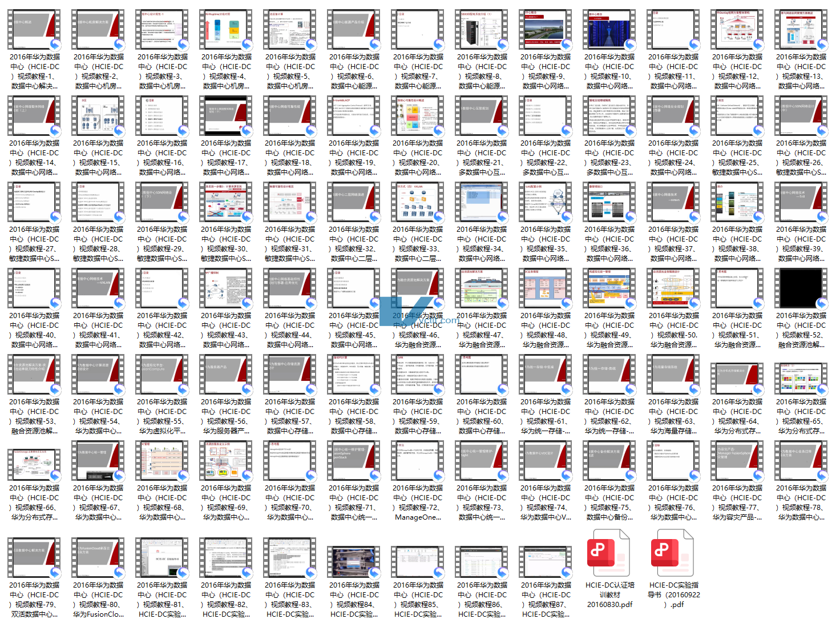Click file name '视频教程-21、多数据中心互...'

click(x=482, y=158)
